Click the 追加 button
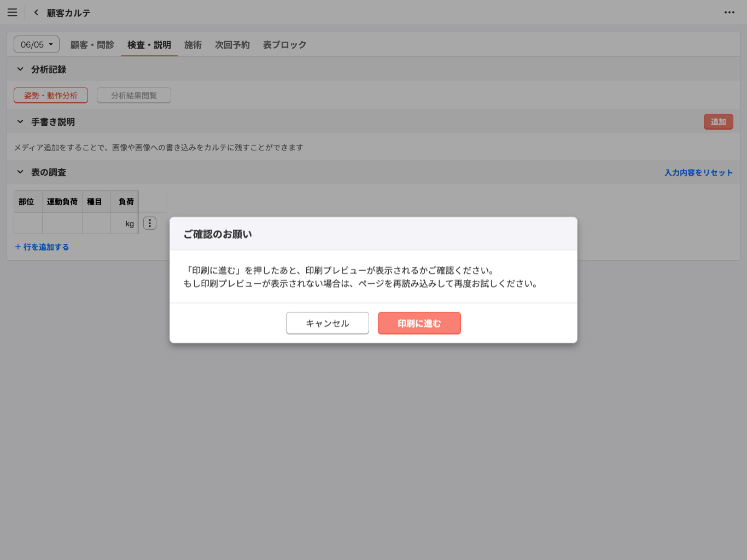This screenshot has height=560, width=747. point(719,121)
